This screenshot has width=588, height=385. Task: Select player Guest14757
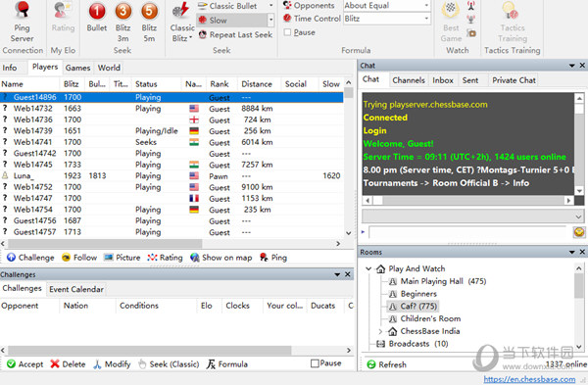click(171, 232)
